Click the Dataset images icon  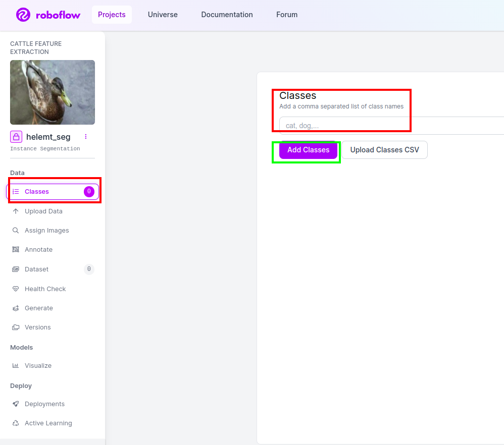(x=16, y=269)
